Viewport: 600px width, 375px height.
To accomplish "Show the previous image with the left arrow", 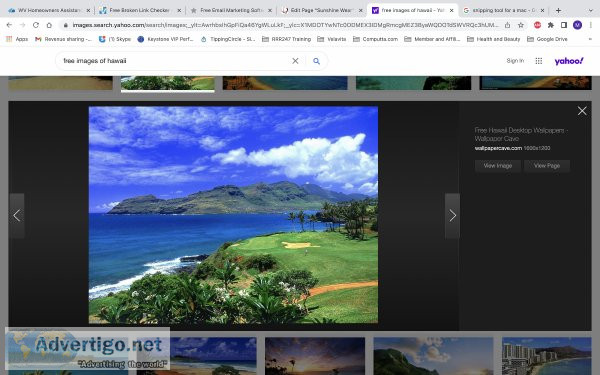I will pyautogui.click(x=17, y=215).
